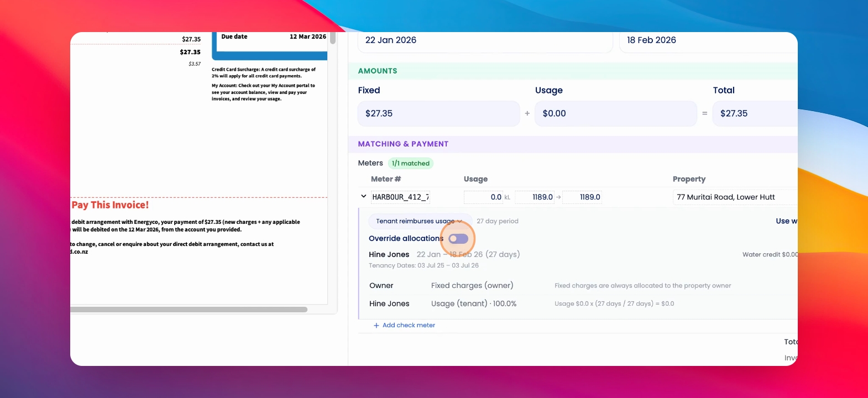Toggle the Override allocations switch
This screenshot has width=868, height=398.
pos(458,239)
